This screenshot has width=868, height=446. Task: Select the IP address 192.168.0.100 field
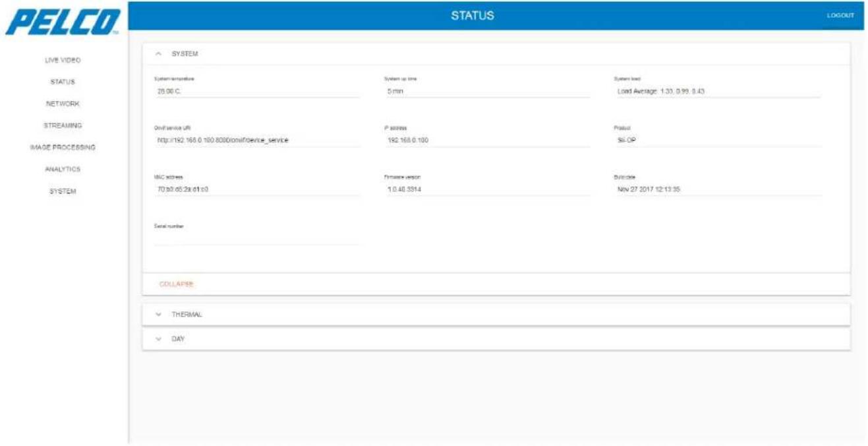click(487, 140)
